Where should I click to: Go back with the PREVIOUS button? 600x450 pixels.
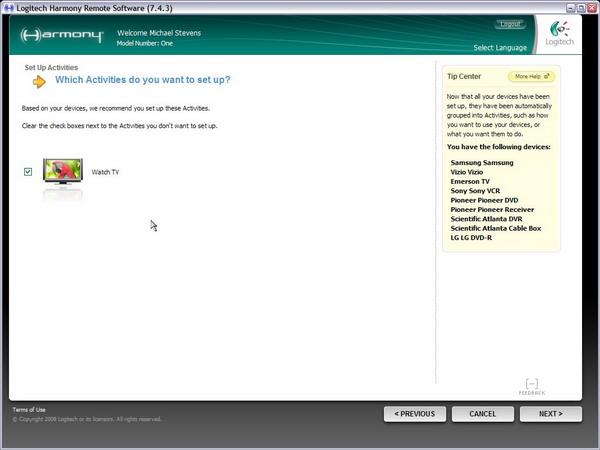point(415,414)
